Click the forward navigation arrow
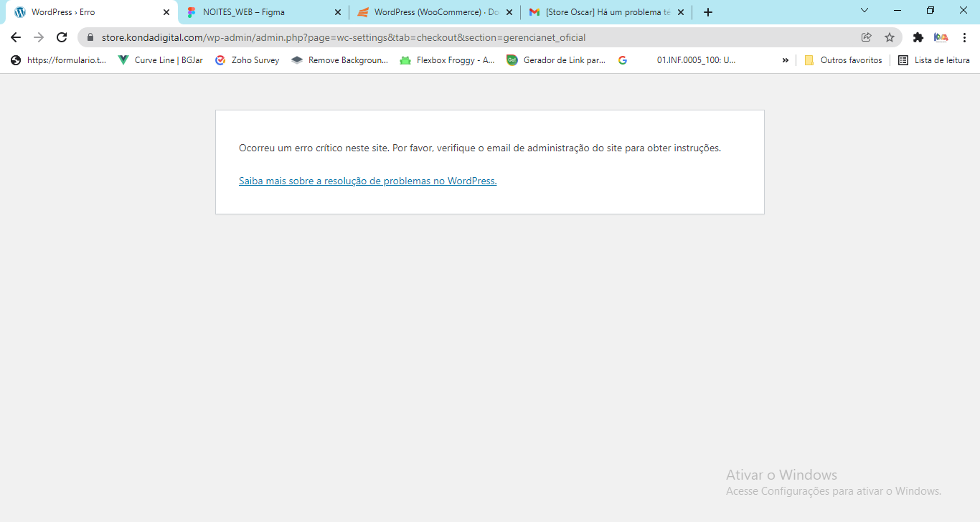Screen dimensions: 980x522 39,37
